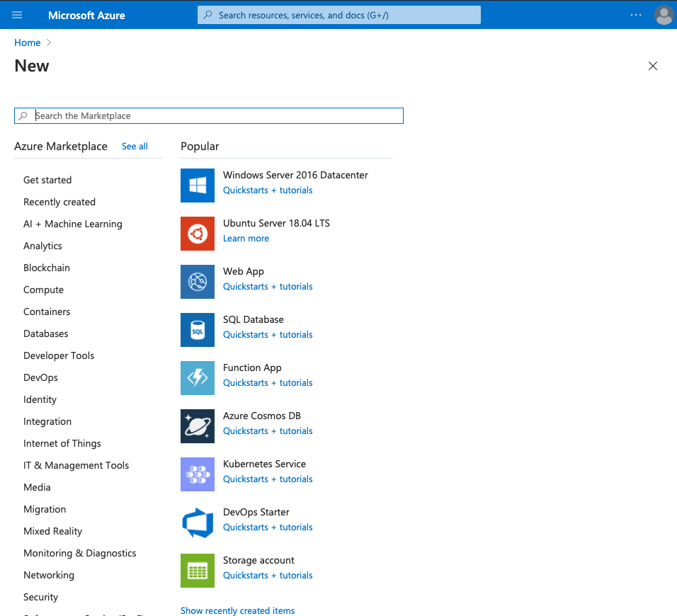Screen dimensions: 677x616
Task: Select the Storage account grid icon
Action: pyautogui.click(x=197, y=571)
